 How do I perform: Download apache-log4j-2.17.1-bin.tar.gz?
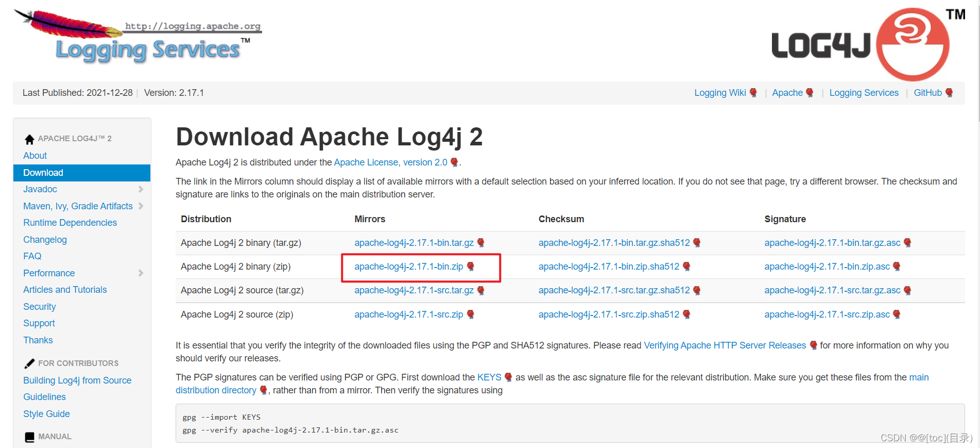[414, 243]
